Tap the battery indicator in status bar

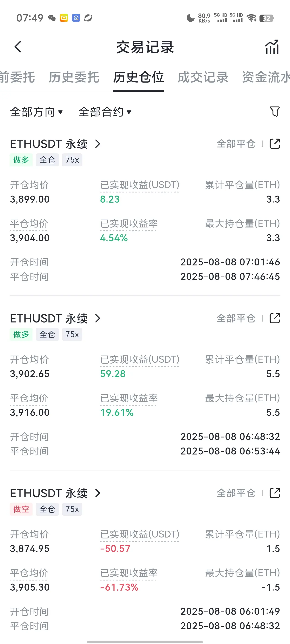click(x=267, y=18)
